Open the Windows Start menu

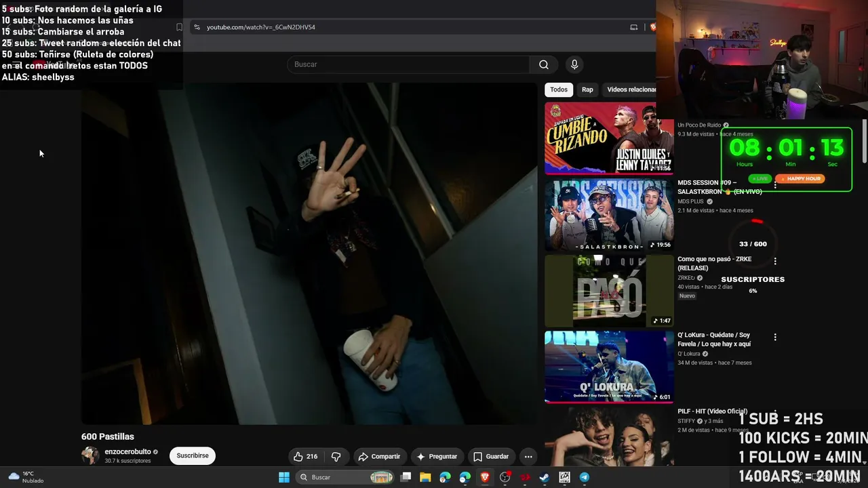pos(284,477)
